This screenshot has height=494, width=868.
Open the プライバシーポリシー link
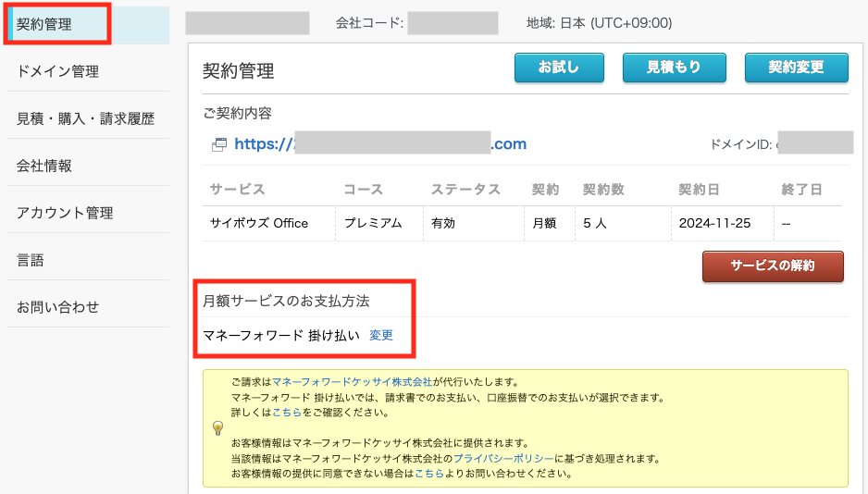(503, 459)
